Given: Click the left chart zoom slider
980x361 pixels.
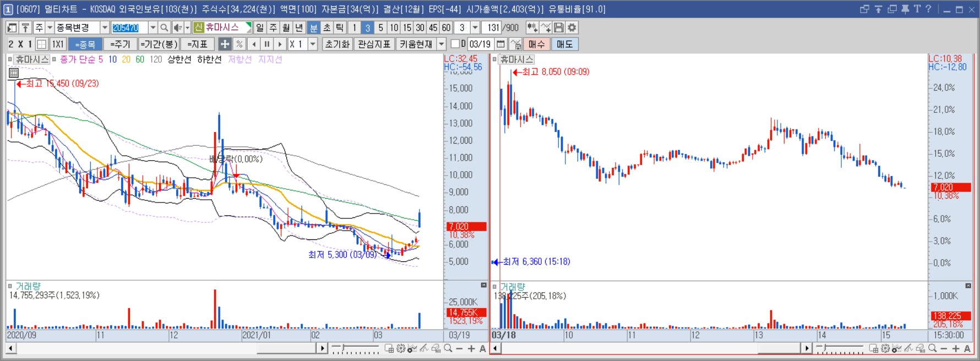Looking at the screenshot, I should [x=355, y=348].
